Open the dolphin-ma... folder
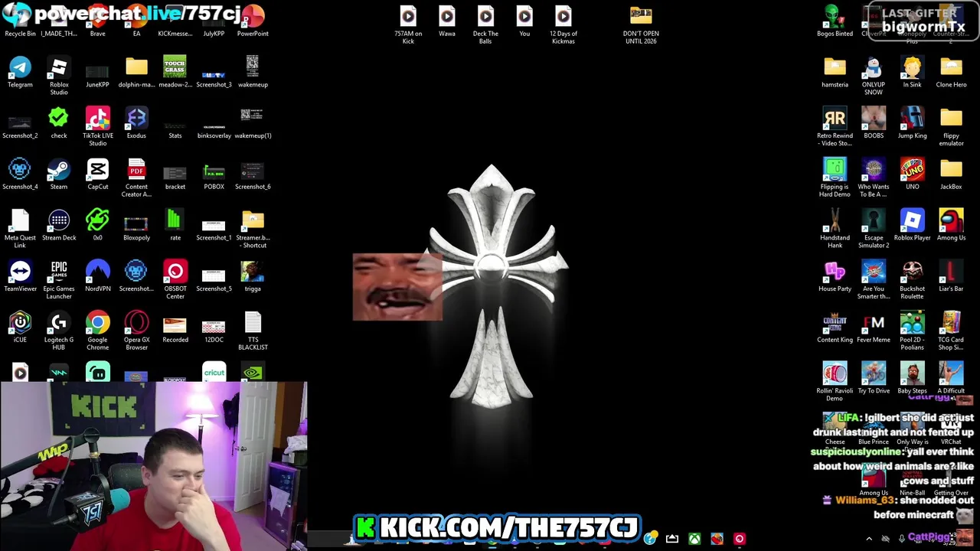The width and height of the screenshot is (980, 551). (136, 73)
